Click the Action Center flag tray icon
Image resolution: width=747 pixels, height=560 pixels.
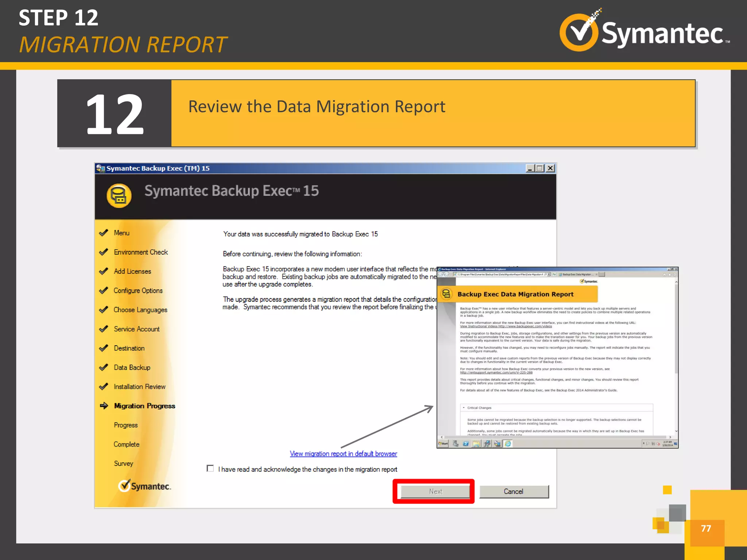click(x=648, y=444)
